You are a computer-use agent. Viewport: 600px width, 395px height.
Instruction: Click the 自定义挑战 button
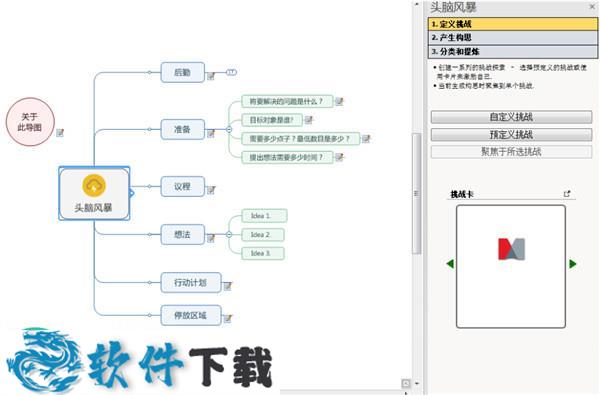point(511,117)
